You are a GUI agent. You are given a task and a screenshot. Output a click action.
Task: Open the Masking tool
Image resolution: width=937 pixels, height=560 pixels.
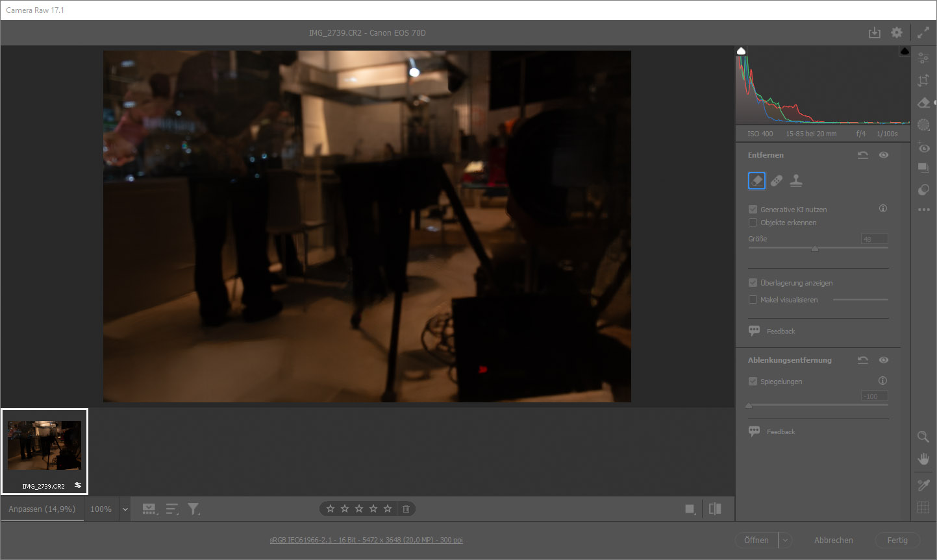[x=923, y=125]
